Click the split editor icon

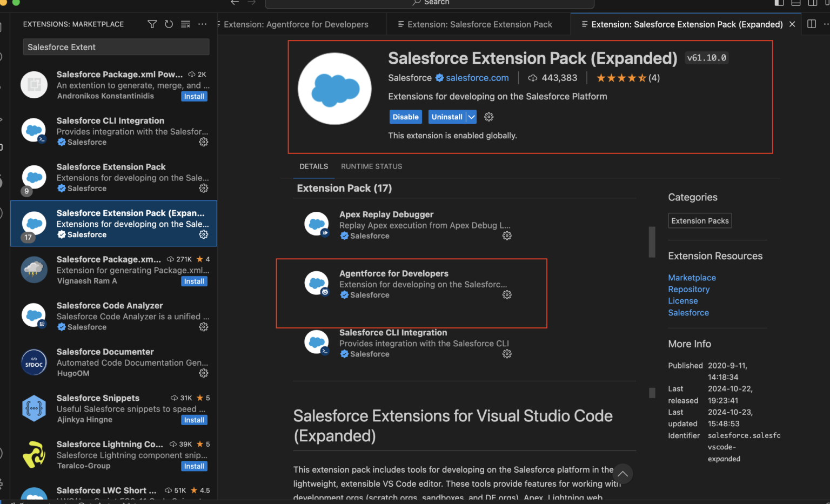tap(811, 24)
